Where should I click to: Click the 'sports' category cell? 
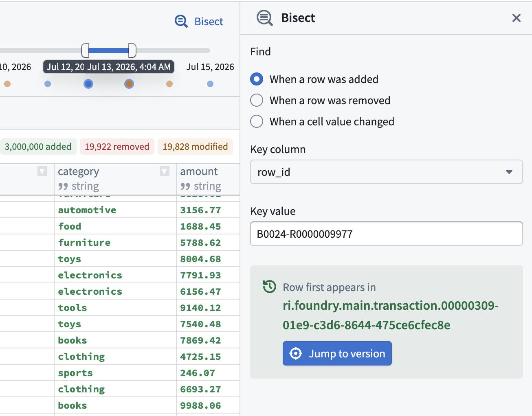point(115,373)
